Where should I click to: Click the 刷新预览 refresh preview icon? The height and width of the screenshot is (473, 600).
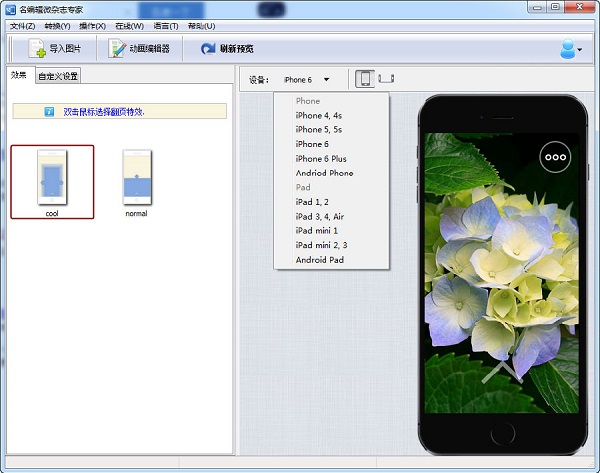point(209,48)
